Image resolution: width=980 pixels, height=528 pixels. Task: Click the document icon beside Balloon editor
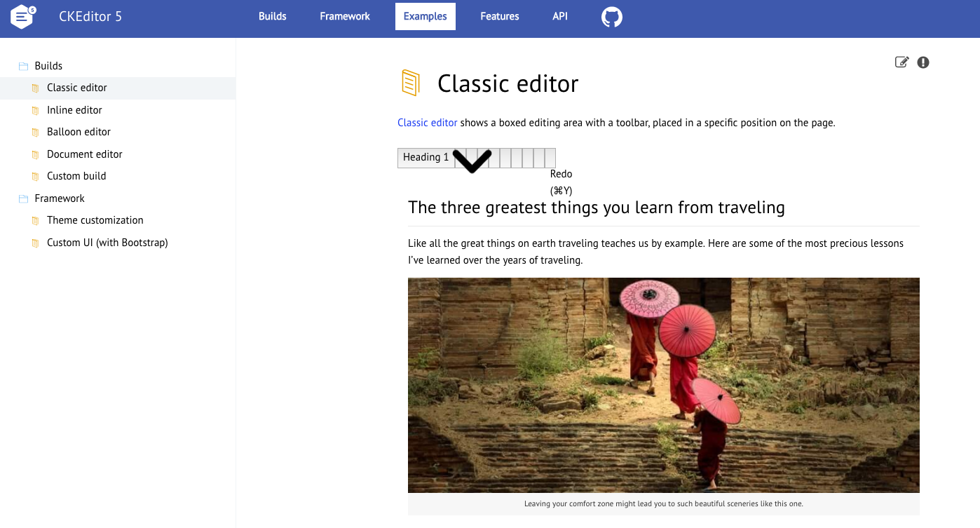36,132
